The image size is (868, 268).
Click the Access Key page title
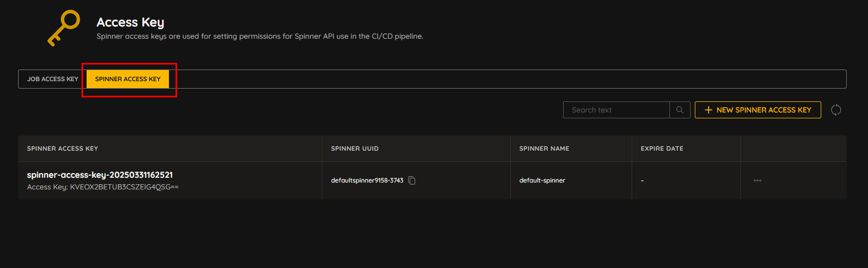[131, 22]
